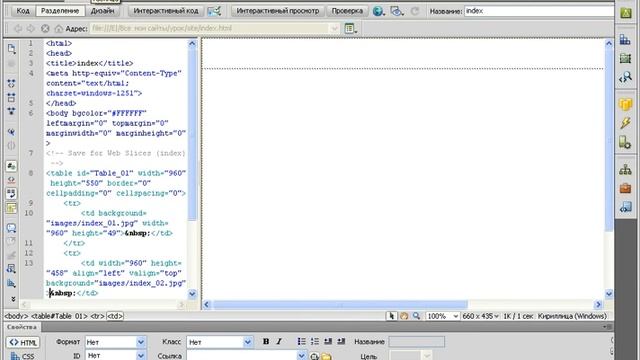Toggle the word wrap icon
The image size is (640, 360).
pyautogui.click(x=11, y=193)
